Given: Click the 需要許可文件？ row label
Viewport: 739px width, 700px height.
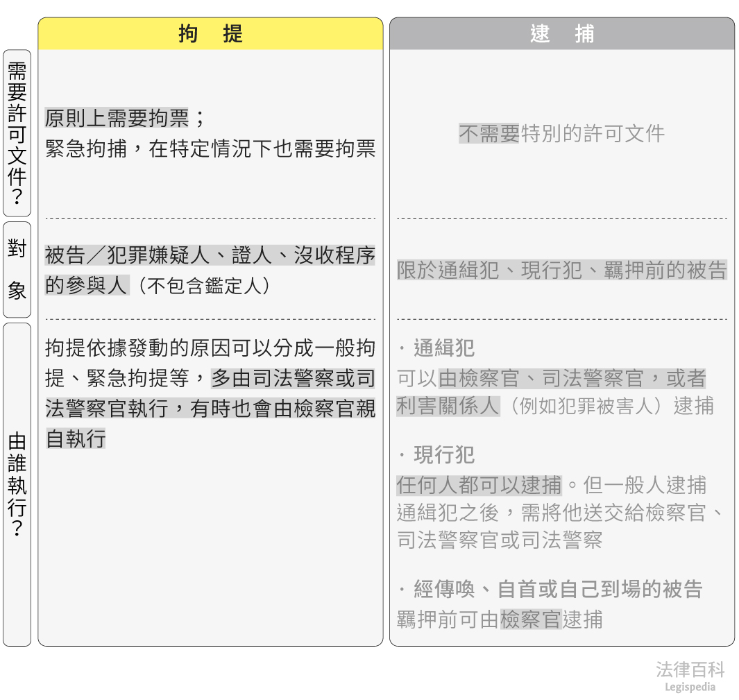Looking at the screenshot, I should click(17, 133).
